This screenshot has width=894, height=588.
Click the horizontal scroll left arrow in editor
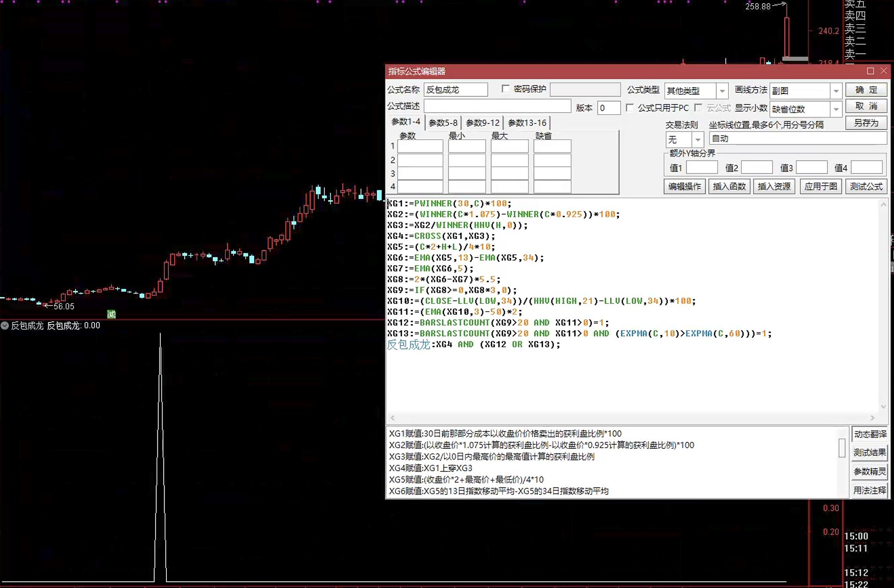[x=392, y=418]
